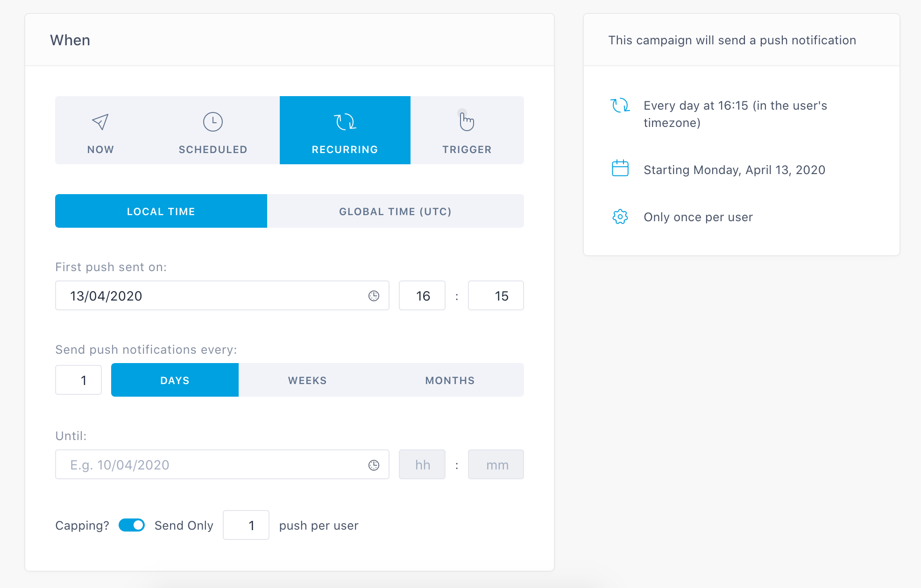921x588 pixels.
Task: Open date picker for Until date
Action: (x=374, y=465)
